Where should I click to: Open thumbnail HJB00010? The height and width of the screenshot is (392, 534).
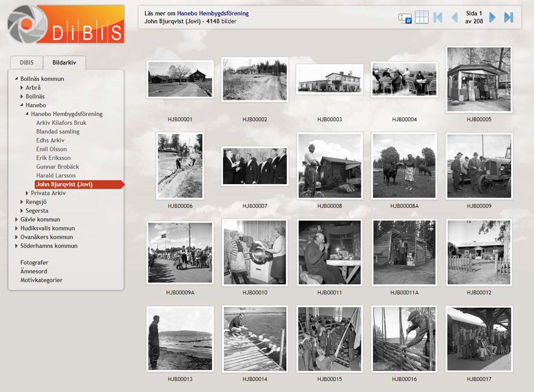point(254,252)
